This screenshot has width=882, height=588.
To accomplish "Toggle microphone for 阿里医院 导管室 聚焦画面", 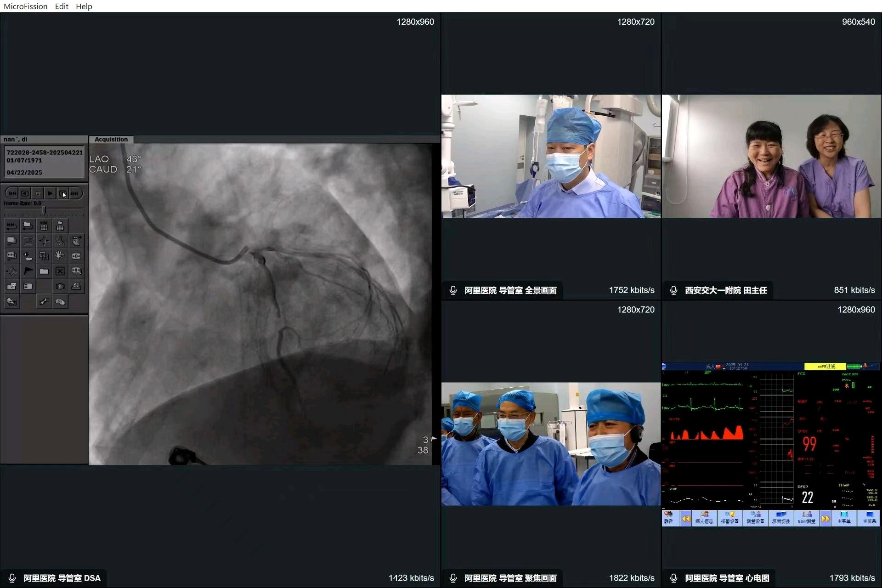I will (x=453, y=578).
